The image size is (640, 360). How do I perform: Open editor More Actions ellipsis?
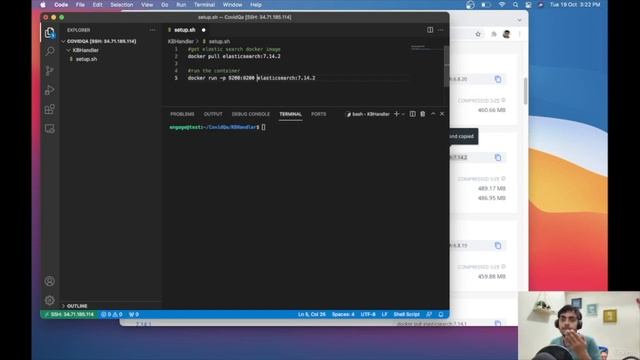[440, 30]
